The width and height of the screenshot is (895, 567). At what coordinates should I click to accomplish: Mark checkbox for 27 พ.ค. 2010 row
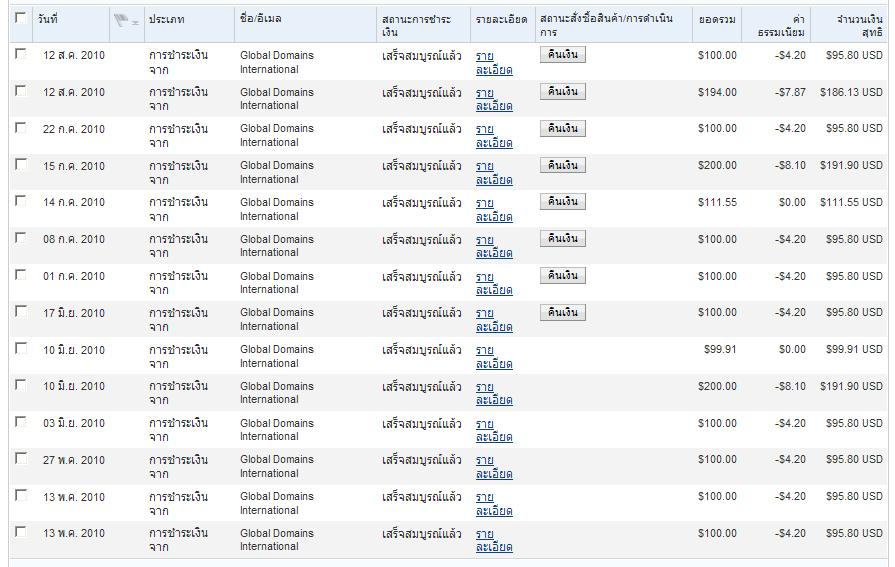click(x=21, y=459)
